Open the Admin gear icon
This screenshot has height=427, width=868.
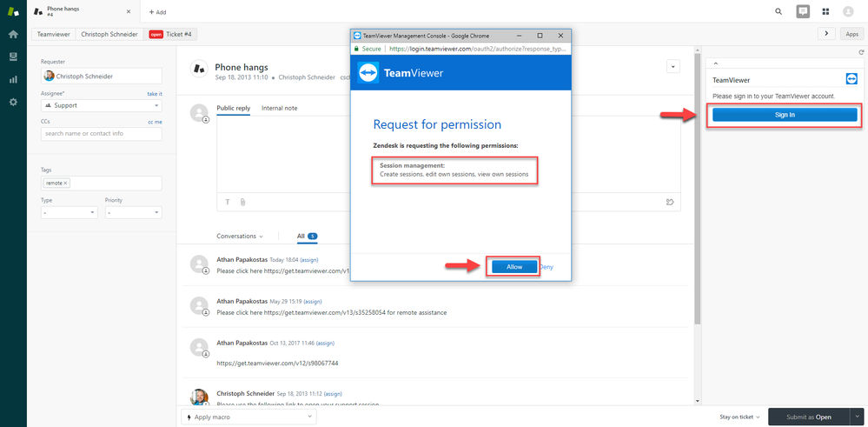(x=13, y=103)
